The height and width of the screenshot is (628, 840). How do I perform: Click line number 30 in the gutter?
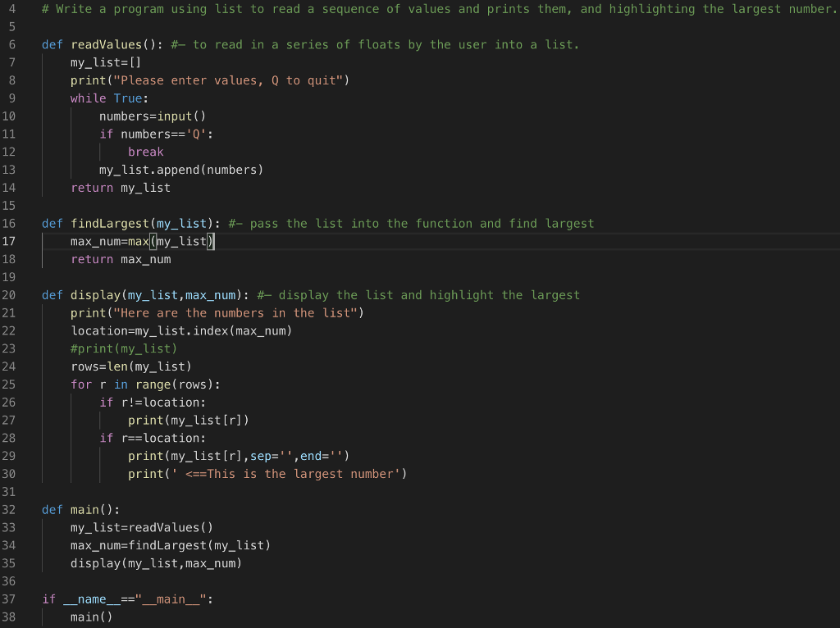(10, 473)
